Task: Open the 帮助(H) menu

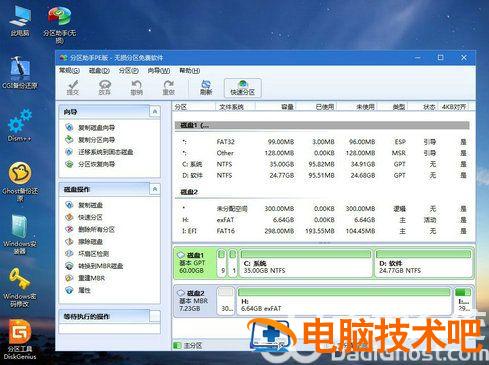Action: pos(189,71)
